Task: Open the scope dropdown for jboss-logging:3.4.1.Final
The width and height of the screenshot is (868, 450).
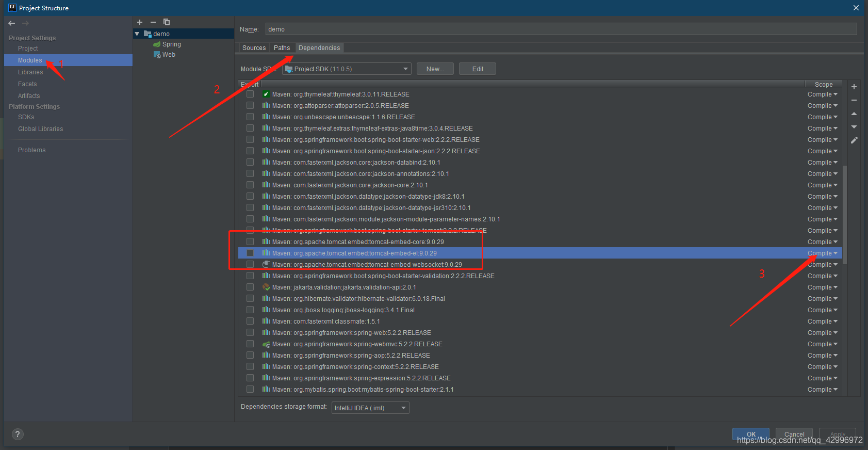Action: (823, 310)
